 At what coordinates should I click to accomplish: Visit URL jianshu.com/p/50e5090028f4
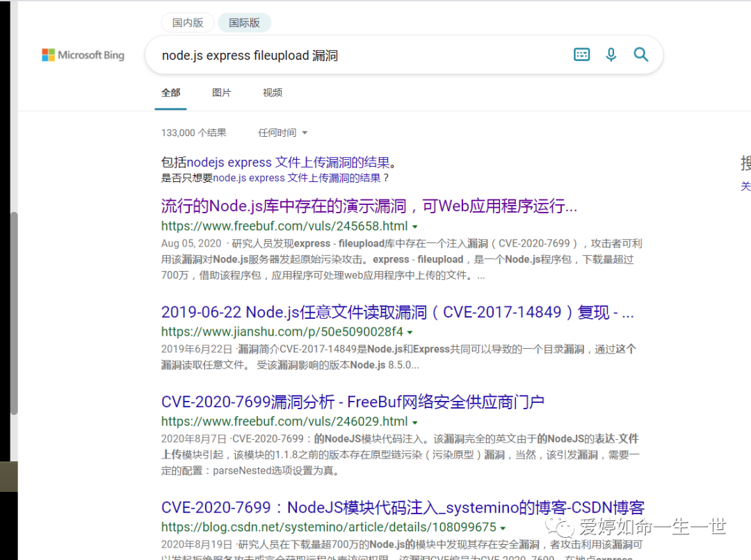click(282, 331)
